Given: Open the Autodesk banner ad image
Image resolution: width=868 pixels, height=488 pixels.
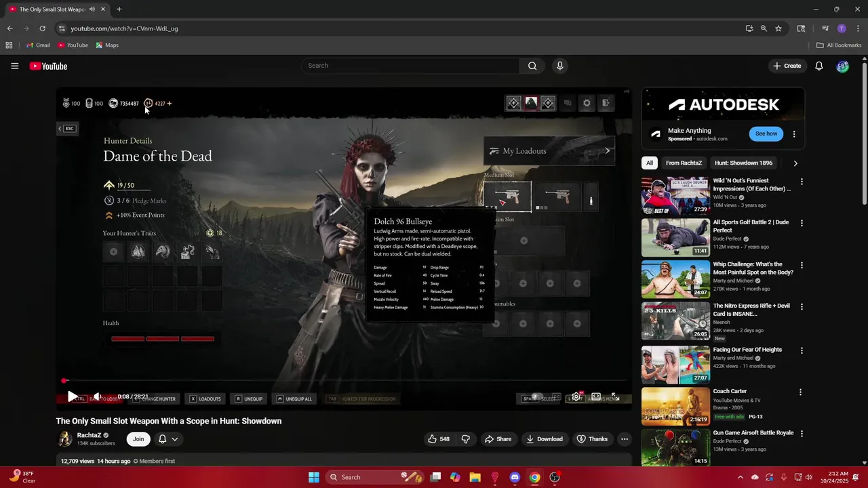Looking at the screenshot, I should coord(724,105).
